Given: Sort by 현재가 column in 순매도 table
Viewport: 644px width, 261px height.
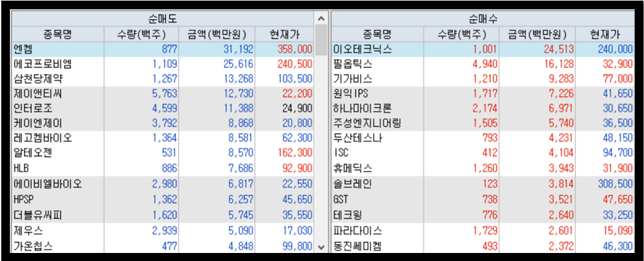Looking at the screenshot, I should 284,34.
